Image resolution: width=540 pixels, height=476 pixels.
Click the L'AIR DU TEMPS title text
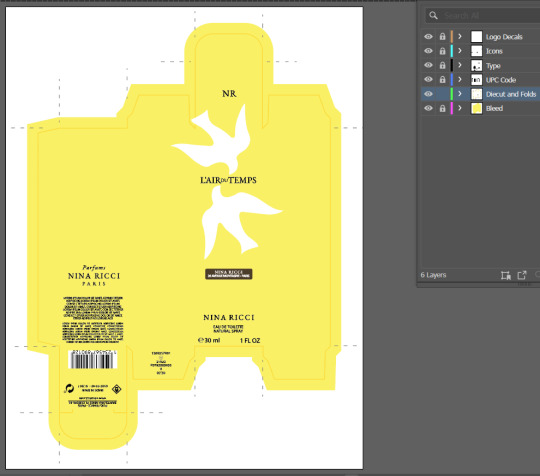pos(228,180)
